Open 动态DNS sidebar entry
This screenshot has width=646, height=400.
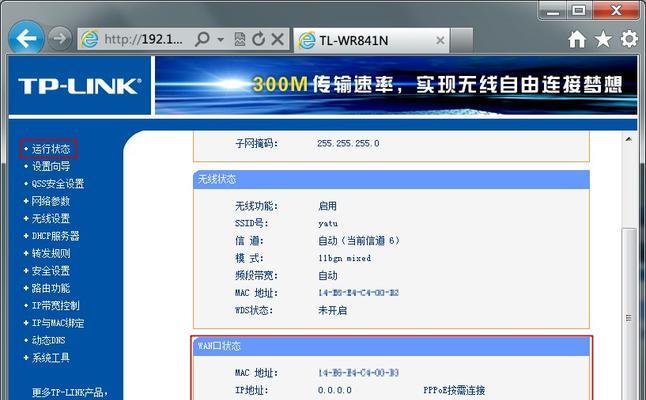49,340
